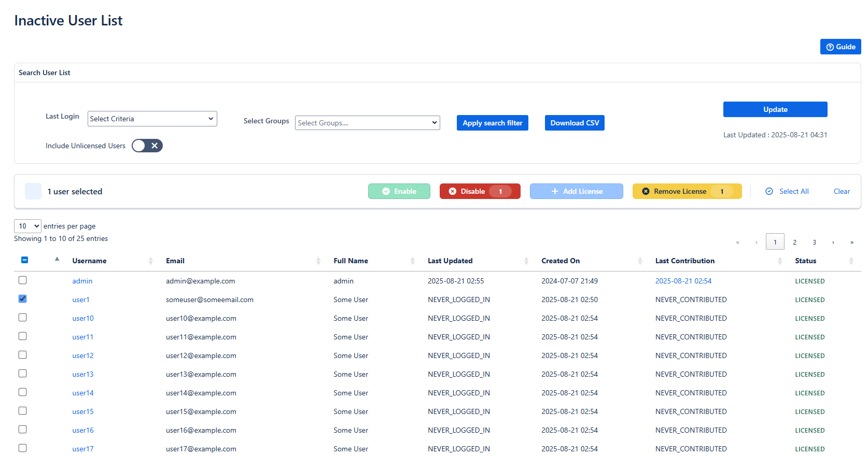Sort by Created On column icon
Viewport: 868px width, 456px height.
point(640,261)
